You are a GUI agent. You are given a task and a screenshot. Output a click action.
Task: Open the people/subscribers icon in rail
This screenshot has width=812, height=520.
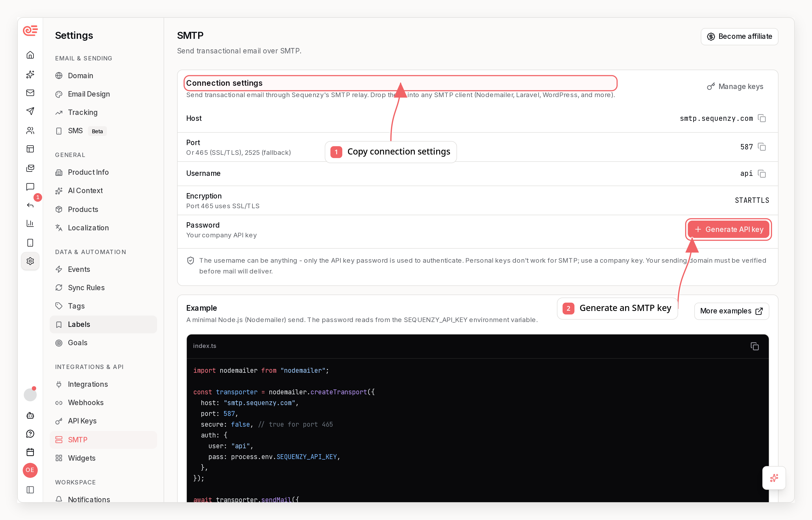[30, 130]
